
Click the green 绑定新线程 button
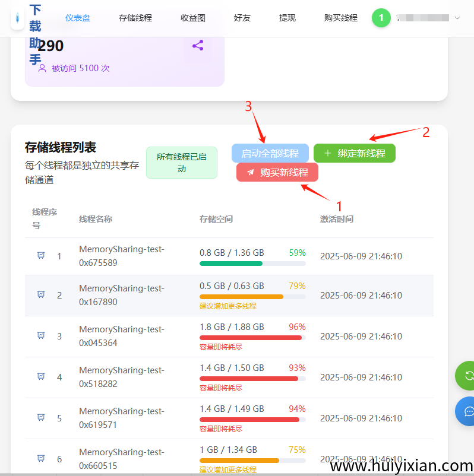click(x=355, y=153)
